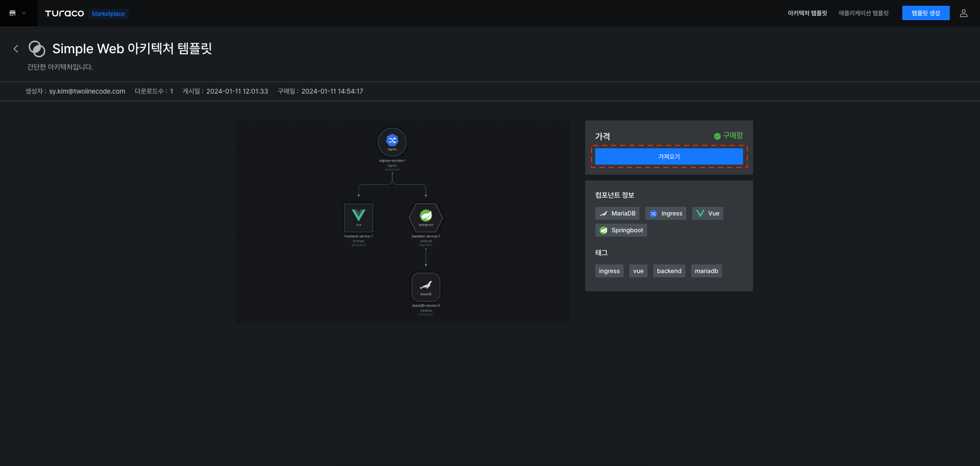Open the user profile icon
Image resolution: width=980 pixels, height=466 pixels.
pos(964,13)
